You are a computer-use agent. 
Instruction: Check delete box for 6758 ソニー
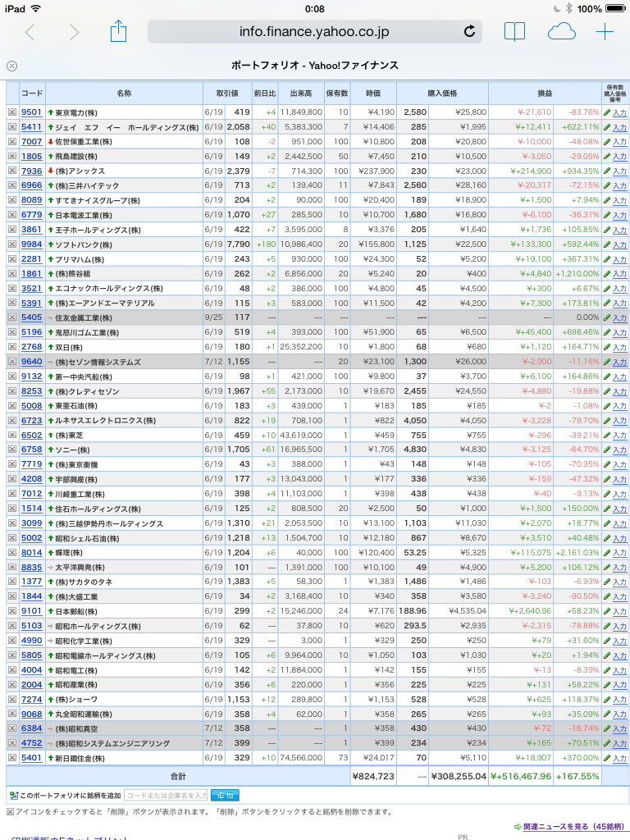[11, 450]
